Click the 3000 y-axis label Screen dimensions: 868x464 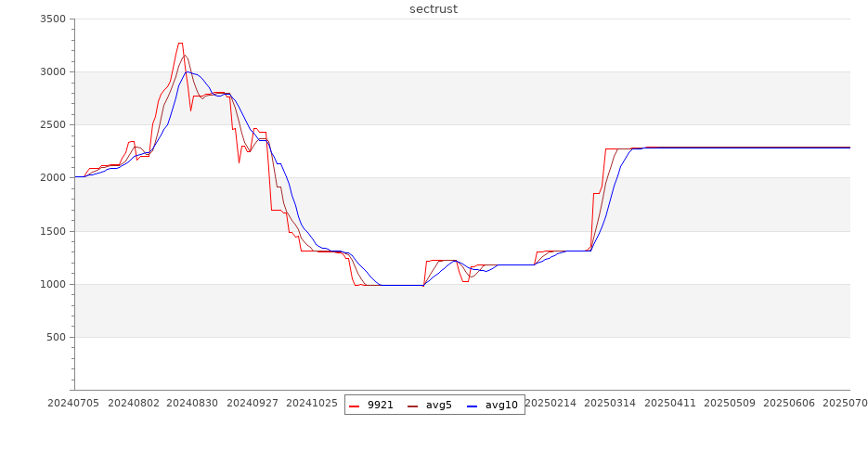pos(54,71)
